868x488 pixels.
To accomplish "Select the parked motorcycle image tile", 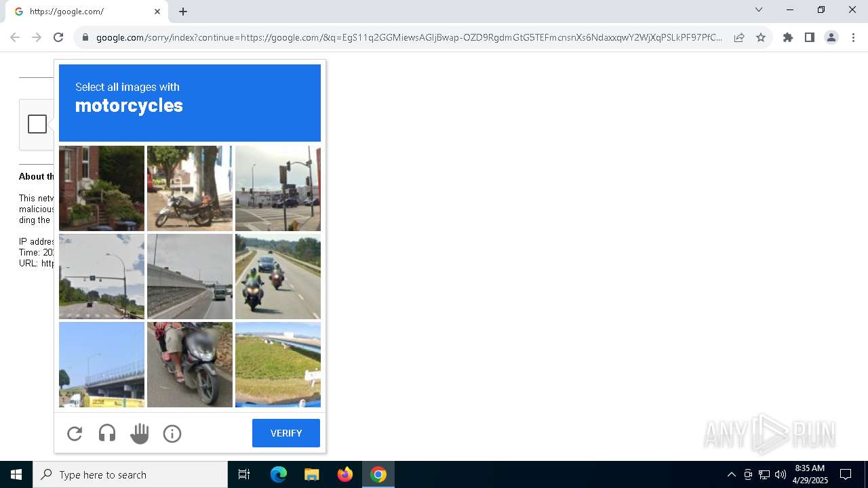I will (x=190, y=188).
